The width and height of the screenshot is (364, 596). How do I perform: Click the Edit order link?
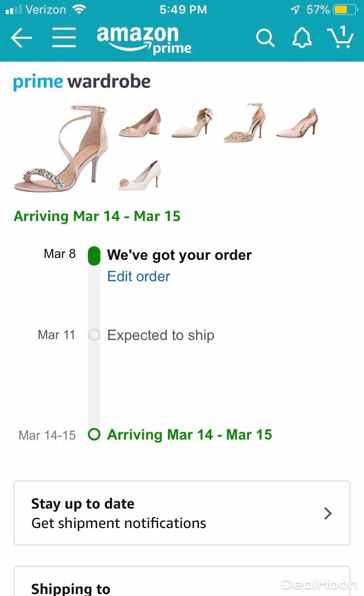(139, 276)
